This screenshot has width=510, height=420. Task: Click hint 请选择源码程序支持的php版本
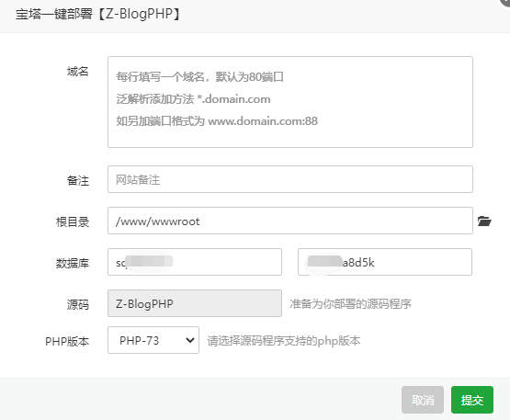pos(284,341)
